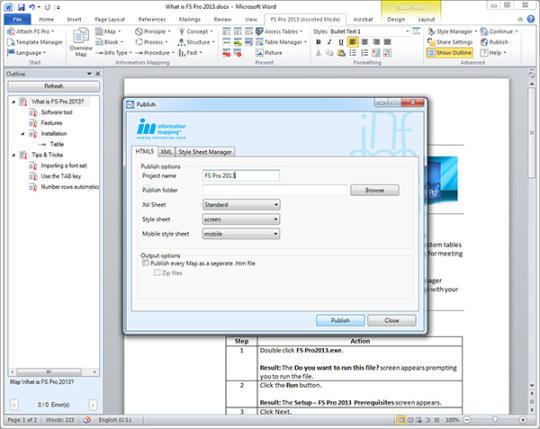The height and width of the screenshot is (429, 540).
Task: Open Template Manager from Start group
Action: [35, 42]
